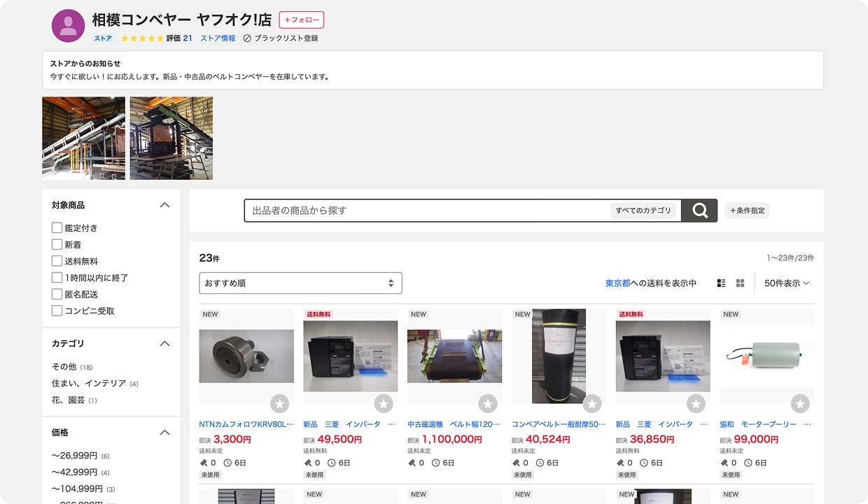868x504 pixels.
Task: Click the +フォロー button
Action: [x=302, y=20]
